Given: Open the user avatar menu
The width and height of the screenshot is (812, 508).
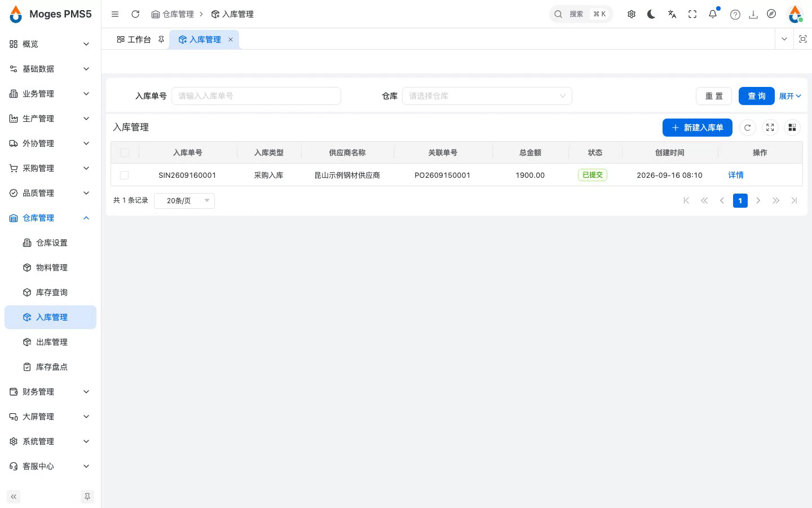Looking at the screenshot, I should tap(795, 14).
